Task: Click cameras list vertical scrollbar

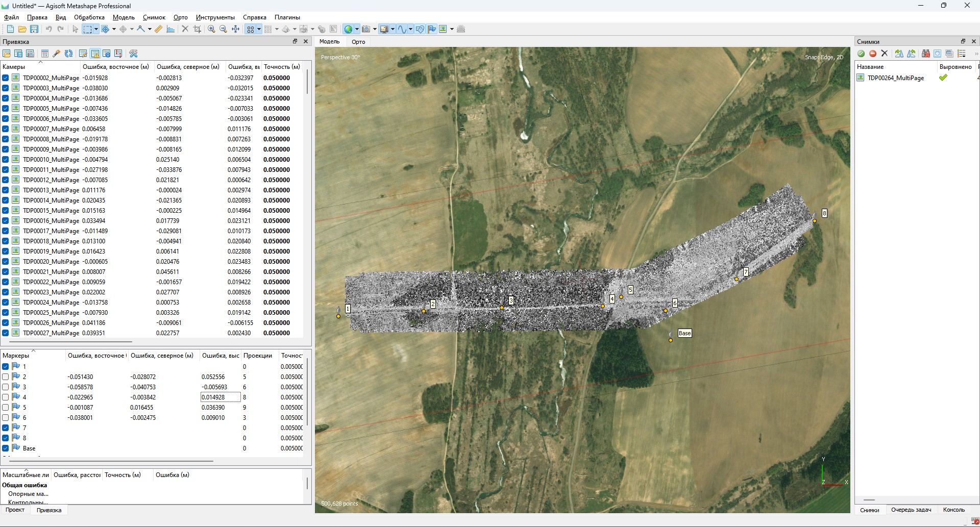Action: [x=307, y=82]
